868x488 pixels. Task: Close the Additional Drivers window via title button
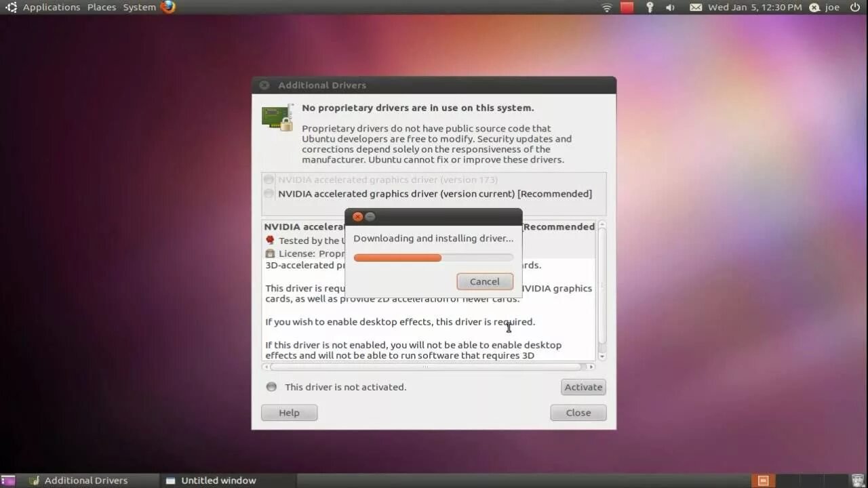click(x=264, y=85)
